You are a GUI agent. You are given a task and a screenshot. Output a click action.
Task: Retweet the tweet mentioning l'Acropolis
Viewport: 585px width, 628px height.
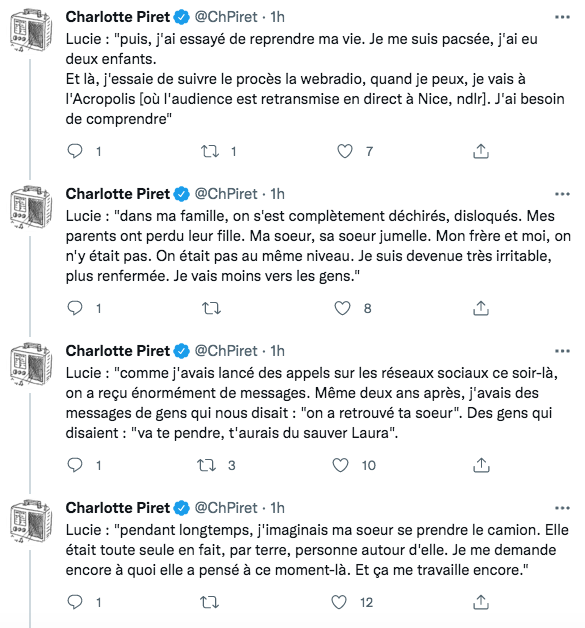coord(210,151)
